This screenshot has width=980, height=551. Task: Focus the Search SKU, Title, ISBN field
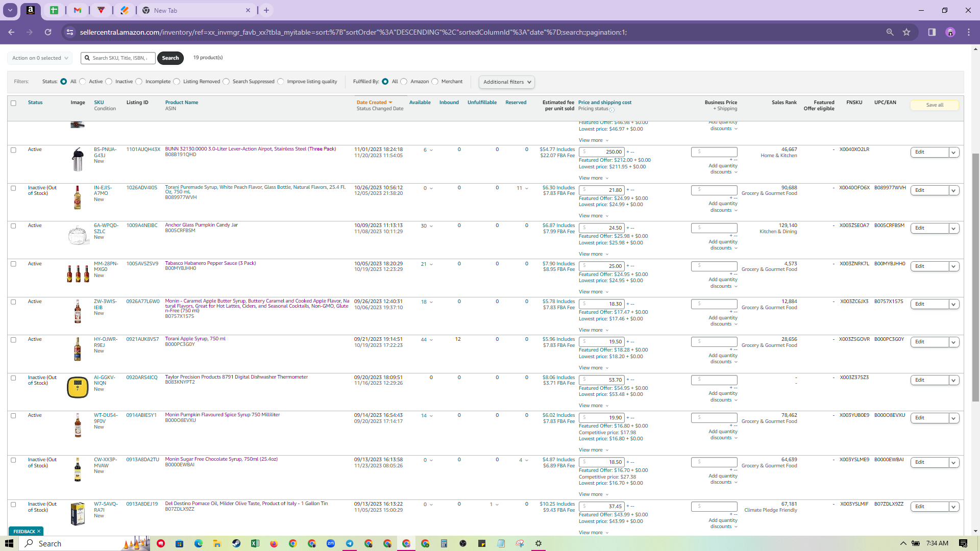pos(118,58)
